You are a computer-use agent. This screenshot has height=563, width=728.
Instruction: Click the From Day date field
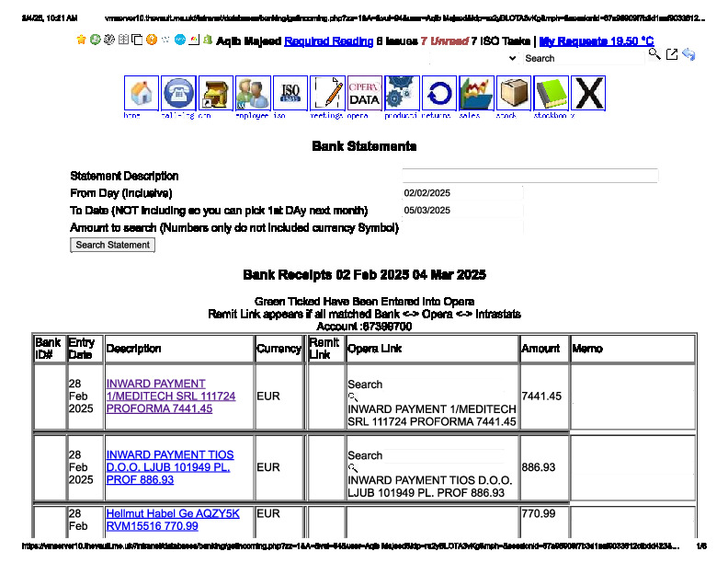pos(462,193)
